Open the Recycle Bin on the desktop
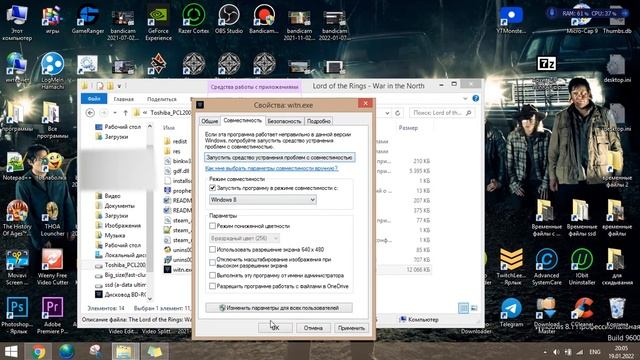This screenshot has height=360, width=640. pyautogui.click(x=617, y=312)
